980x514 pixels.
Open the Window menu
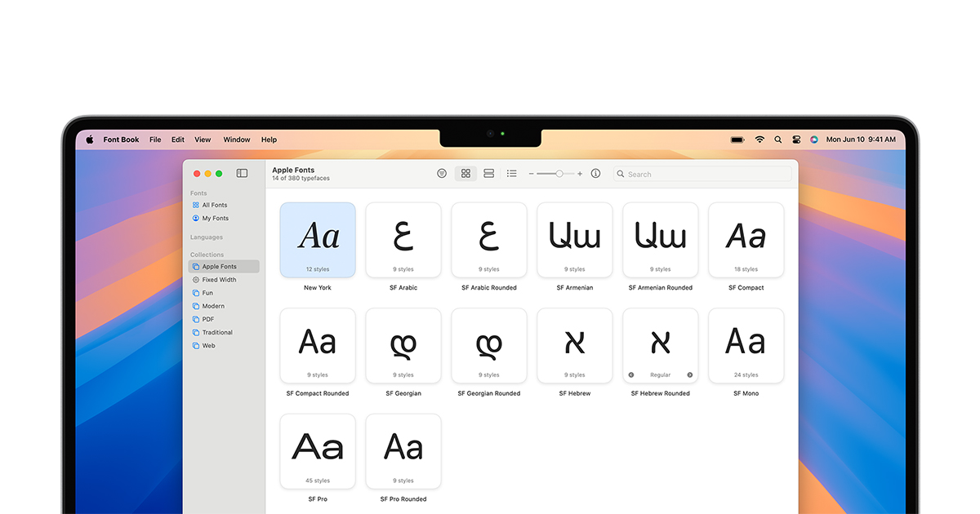click(237, 140)
